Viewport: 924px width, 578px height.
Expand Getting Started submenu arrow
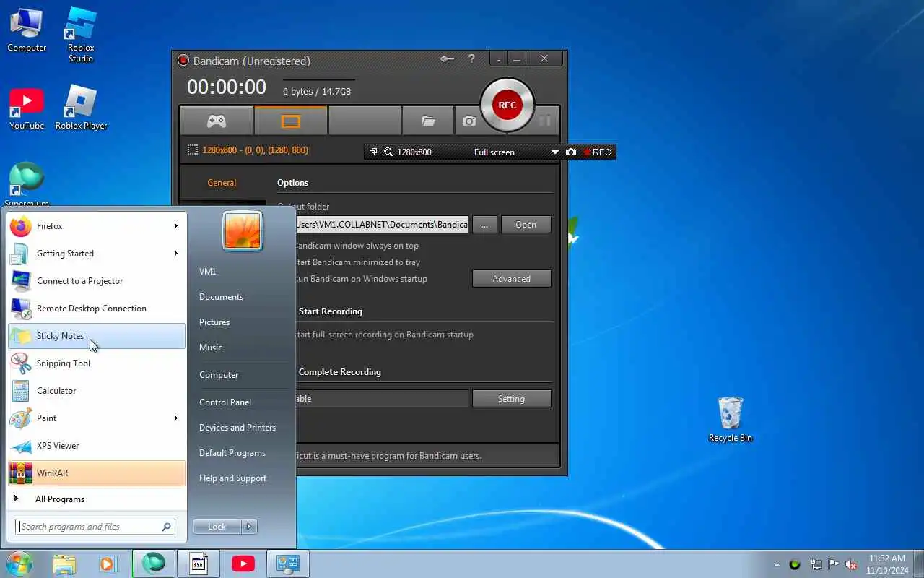coord(175,254)
